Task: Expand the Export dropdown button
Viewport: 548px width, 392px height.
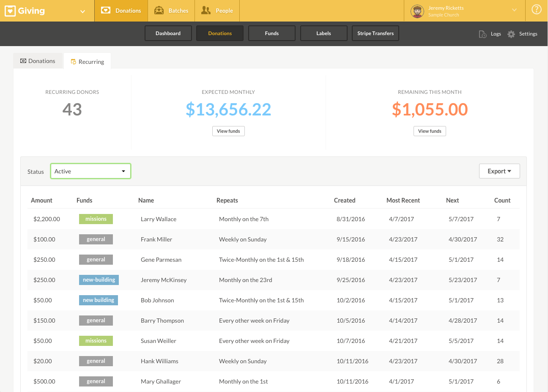Action: coord(499,171)
